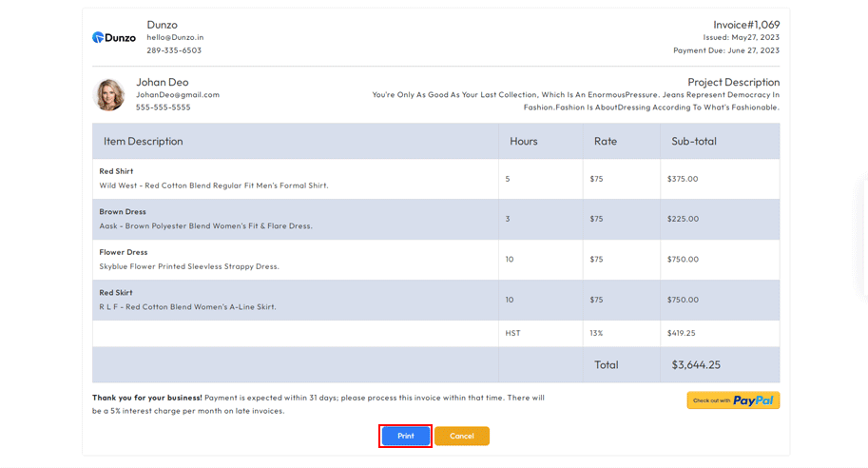Click the JohanDeo@gmail.com email
Screen dimensions: 868x468
[x=177, y=95]
